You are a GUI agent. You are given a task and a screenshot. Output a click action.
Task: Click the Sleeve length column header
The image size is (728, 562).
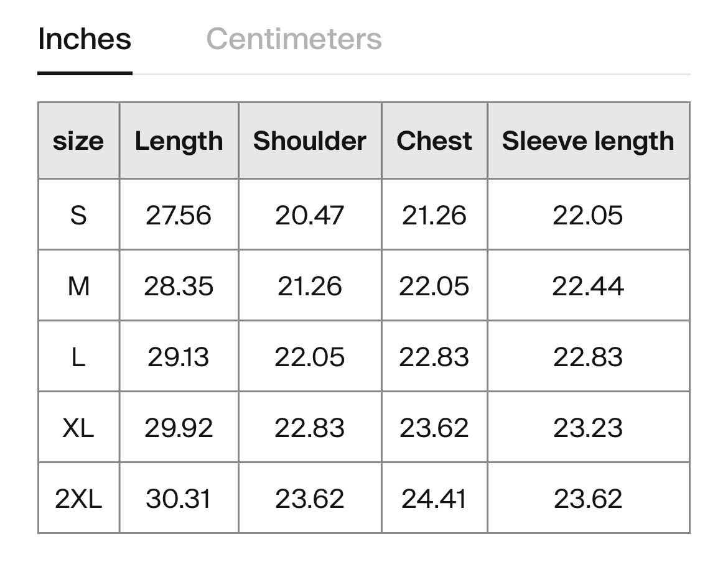tap(587, 141)
